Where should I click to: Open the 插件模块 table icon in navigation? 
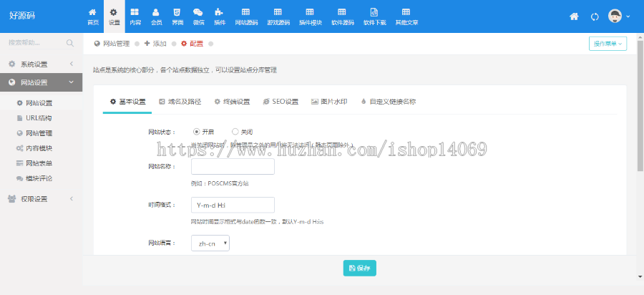click(310, 12)
